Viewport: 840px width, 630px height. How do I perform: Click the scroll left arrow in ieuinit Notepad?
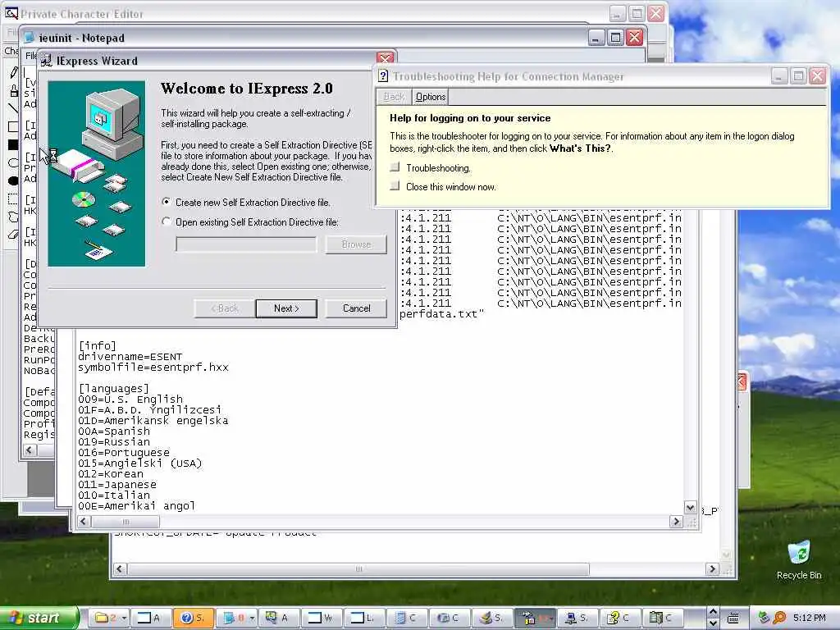point(30,450)
